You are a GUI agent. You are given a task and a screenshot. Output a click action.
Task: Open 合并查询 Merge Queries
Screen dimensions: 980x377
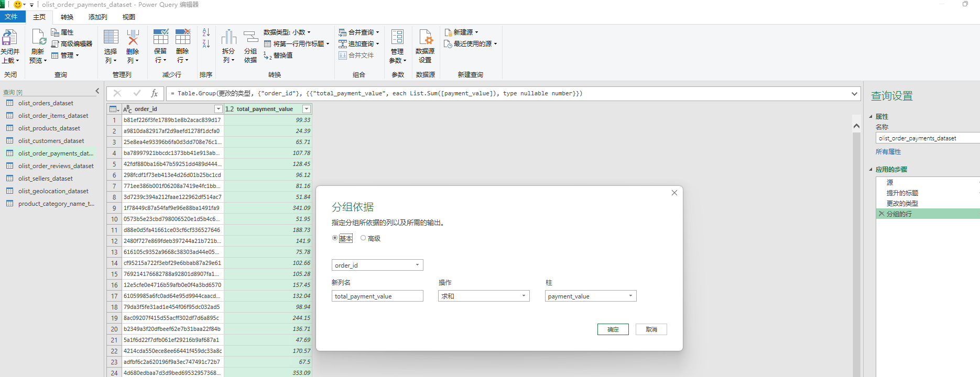coord(359,32)
